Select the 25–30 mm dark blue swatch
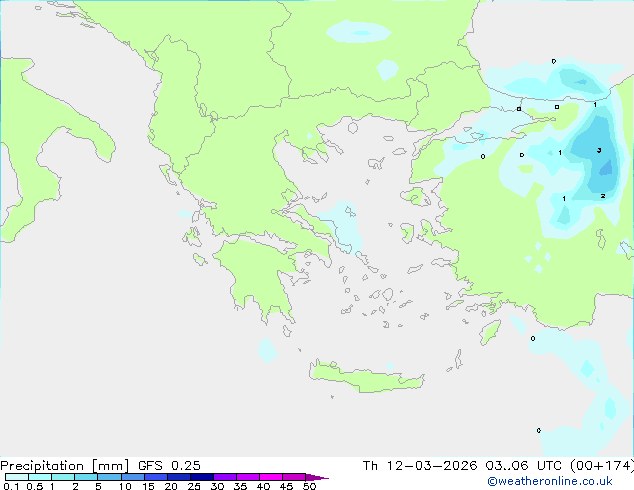634x490 pixels. click(x=202, y=477)
